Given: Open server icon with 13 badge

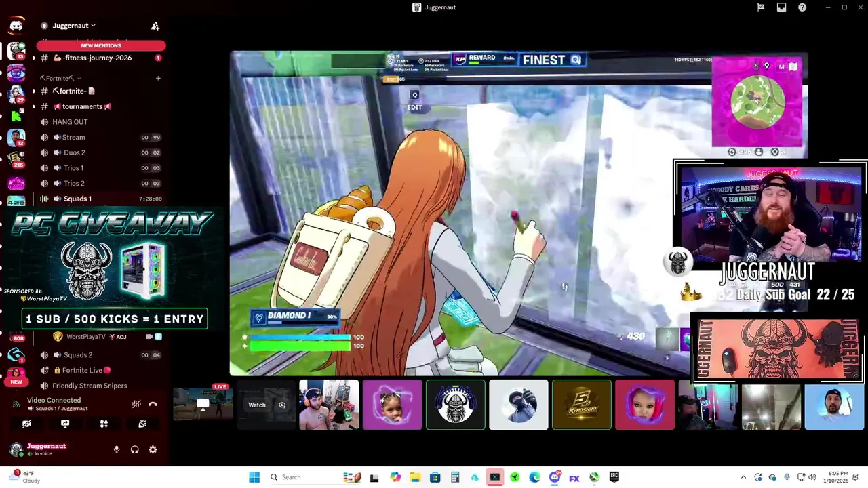Looking at the screenshot, I should point(16,50).
